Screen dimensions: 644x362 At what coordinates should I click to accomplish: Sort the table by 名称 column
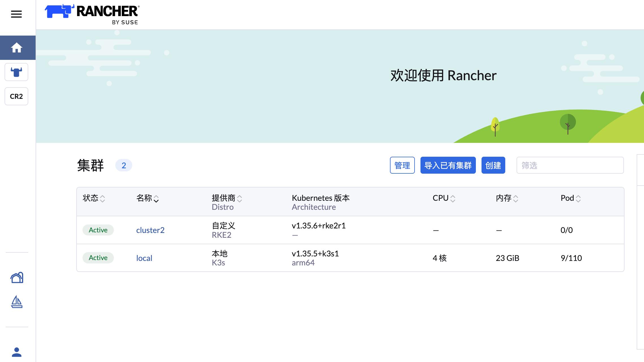click(x=148, y=198)
